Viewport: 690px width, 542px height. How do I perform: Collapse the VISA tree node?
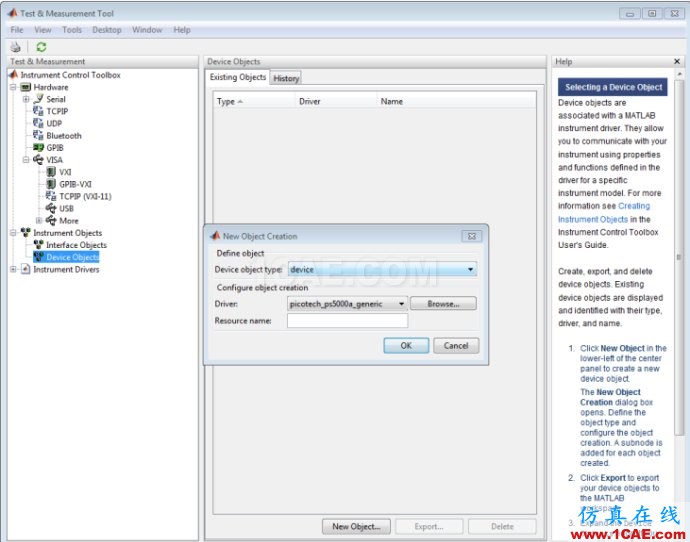(26, 160)
